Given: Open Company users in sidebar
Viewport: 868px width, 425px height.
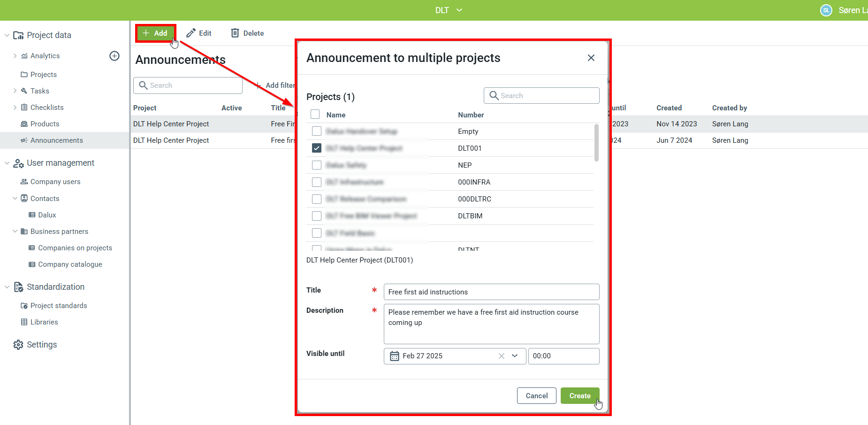Looking at the screenshot, I should coord(55,182).
